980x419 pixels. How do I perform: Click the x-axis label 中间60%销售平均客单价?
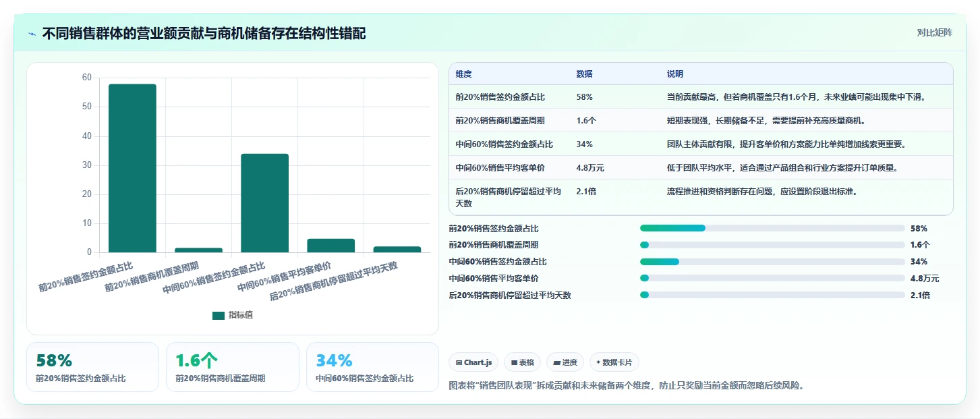tap(285, 276)
